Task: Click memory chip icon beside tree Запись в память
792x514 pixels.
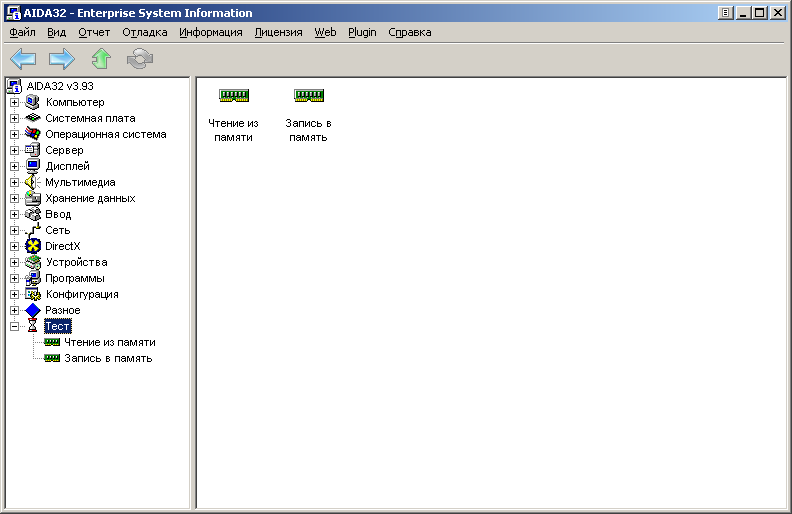Action: point(52,358)
